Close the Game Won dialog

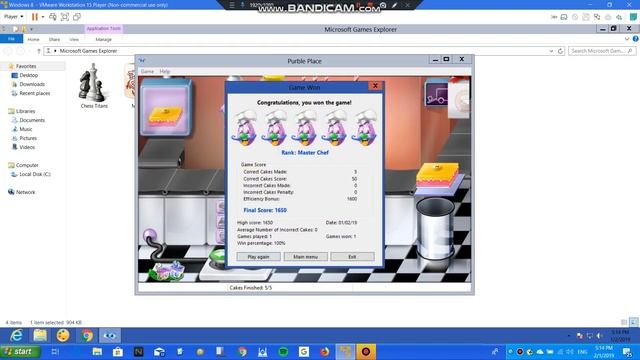click(x=375, y=86)
